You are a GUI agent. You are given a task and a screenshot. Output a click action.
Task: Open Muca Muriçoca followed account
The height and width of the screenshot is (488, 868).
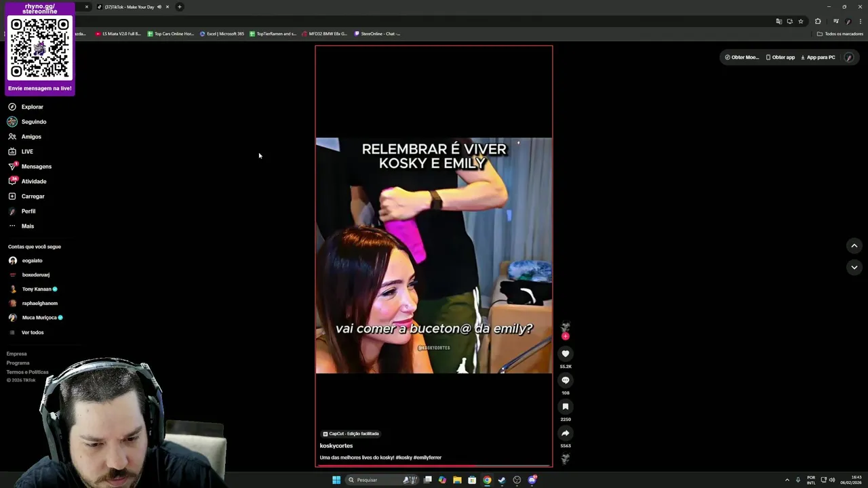pyautogui.click(x=36, y=318)
